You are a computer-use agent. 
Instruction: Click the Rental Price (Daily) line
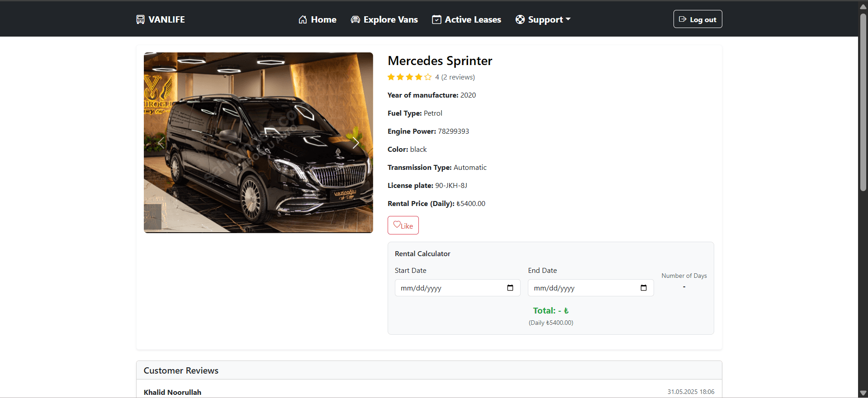tap(436, 204)
